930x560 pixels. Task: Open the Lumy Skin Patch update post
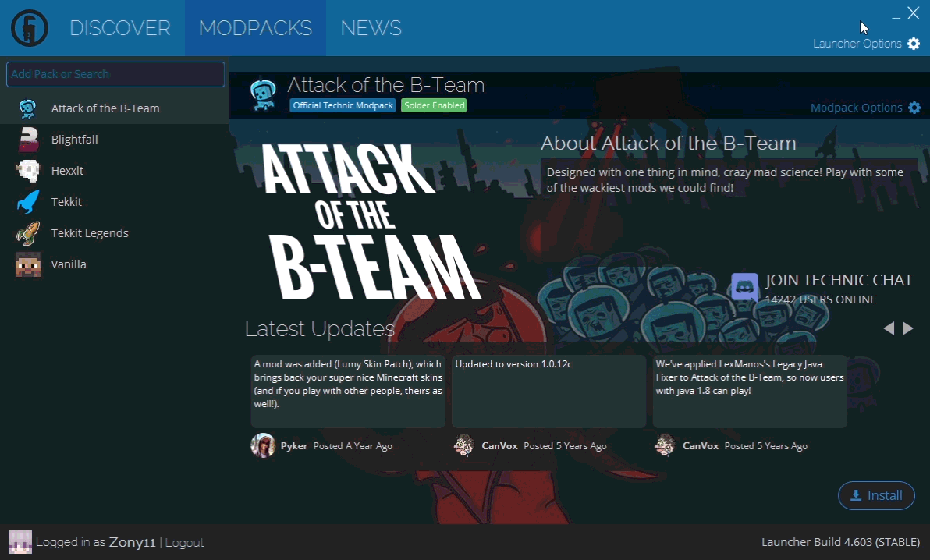pos(348,391)
